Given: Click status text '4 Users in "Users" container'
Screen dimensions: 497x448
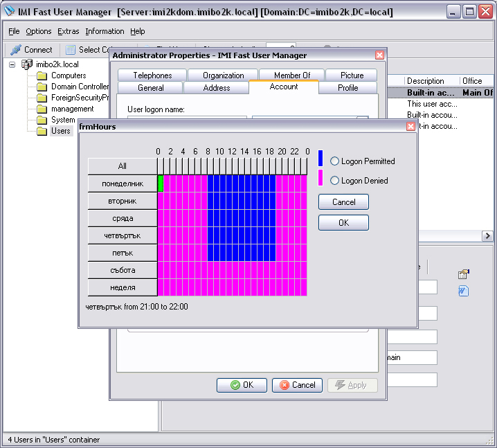Looking at the screenshot, I should pyautogui.click(x=53, y=440).
